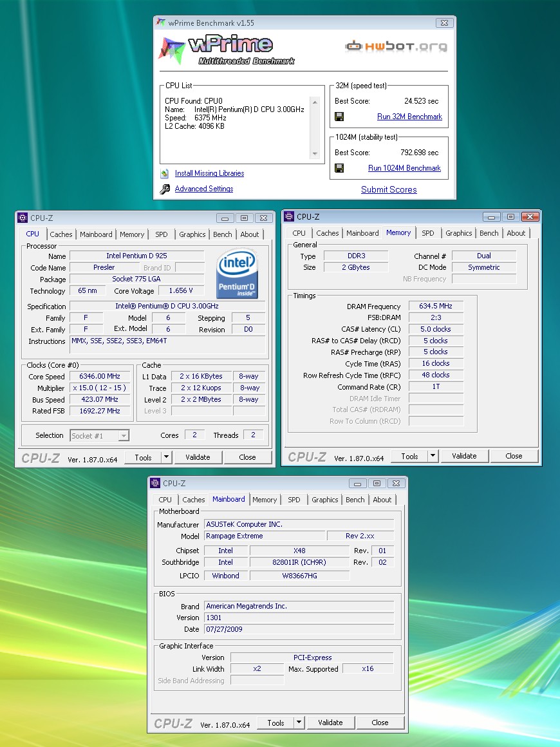This screenshot has width=560, height=747.
Task: Select the Core Speed value 6346.00 MHz
Action: coord(100,376)
